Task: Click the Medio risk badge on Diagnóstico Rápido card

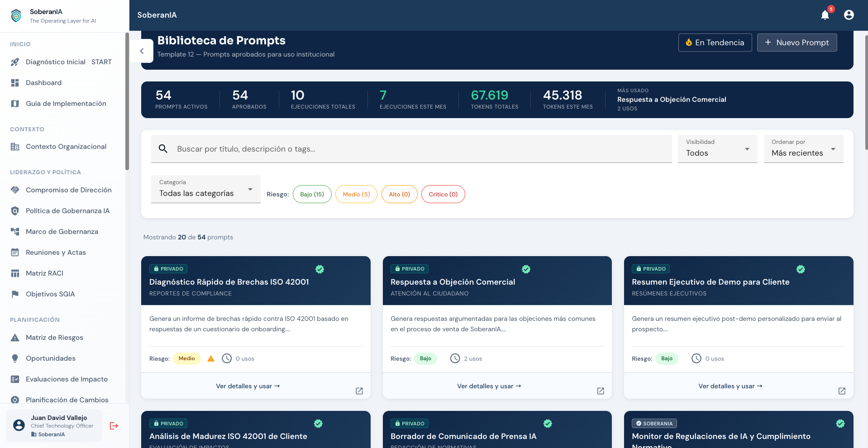Action: [187, 358]
